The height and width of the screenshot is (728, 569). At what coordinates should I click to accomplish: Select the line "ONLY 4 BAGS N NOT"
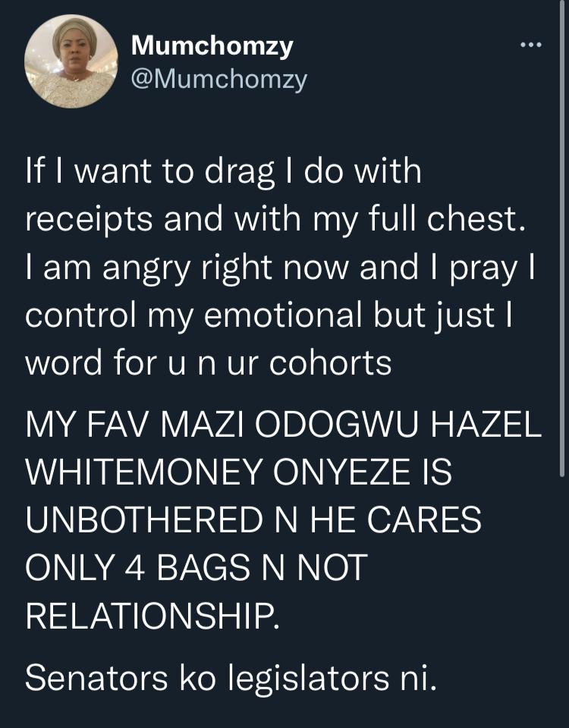(x=196, y=567)
